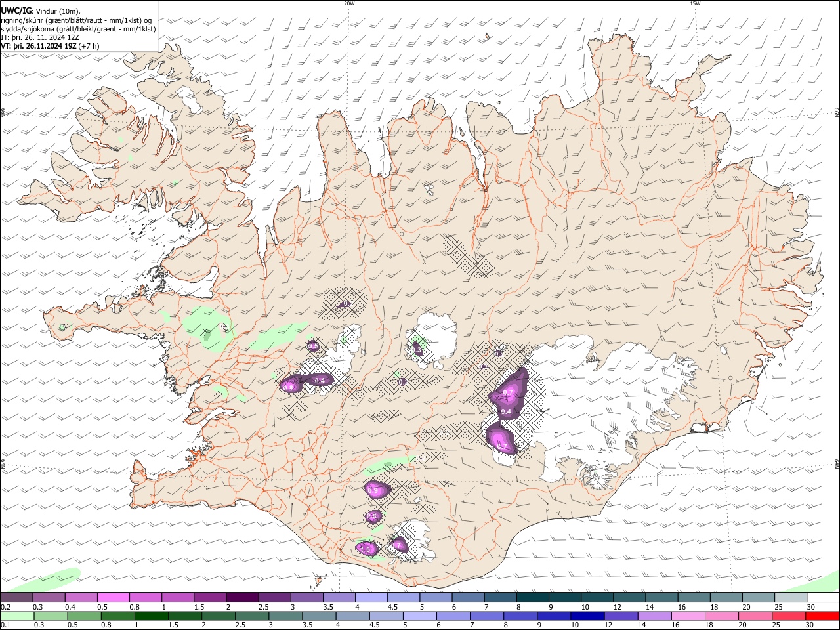Click upper legend swatch between 25 and 30
840x630 pixels.
(x=791, y=598)
